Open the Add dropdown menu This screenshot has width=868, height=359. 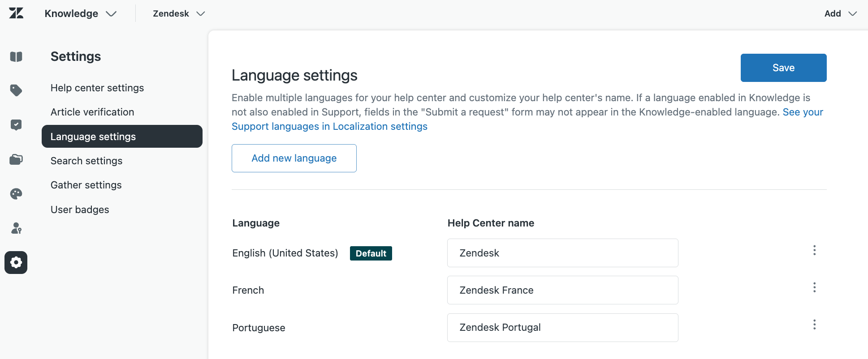(841, 13)
